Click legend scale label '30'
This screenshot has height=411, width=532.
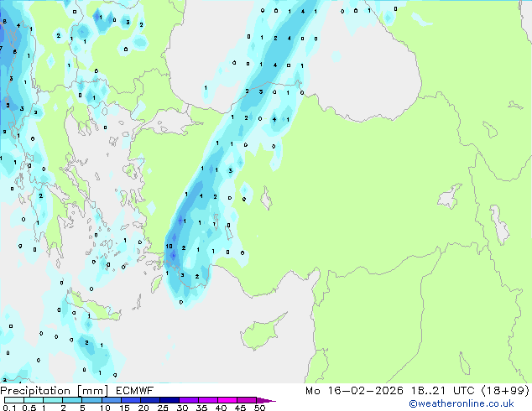(182, 408)
